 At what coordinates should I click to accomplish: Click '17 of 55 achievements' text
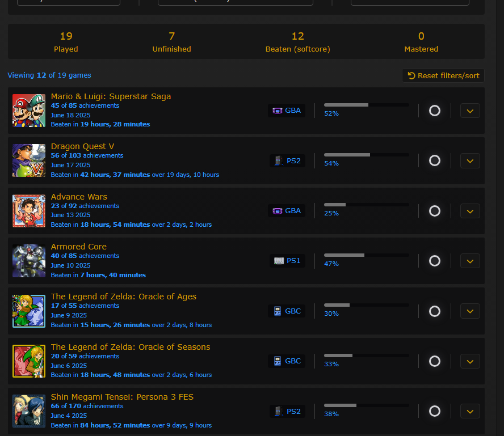click(x=85, y=306)
